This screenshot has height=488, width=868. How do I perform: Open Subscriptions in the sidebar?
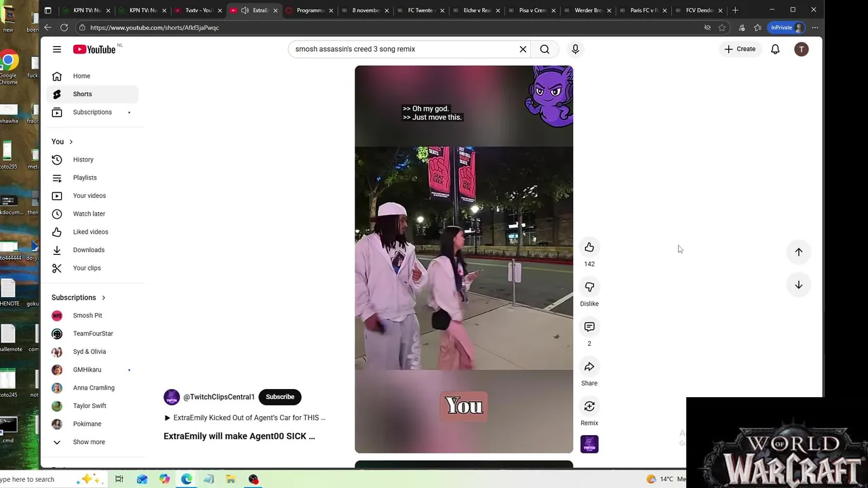[x=92, y=113]
